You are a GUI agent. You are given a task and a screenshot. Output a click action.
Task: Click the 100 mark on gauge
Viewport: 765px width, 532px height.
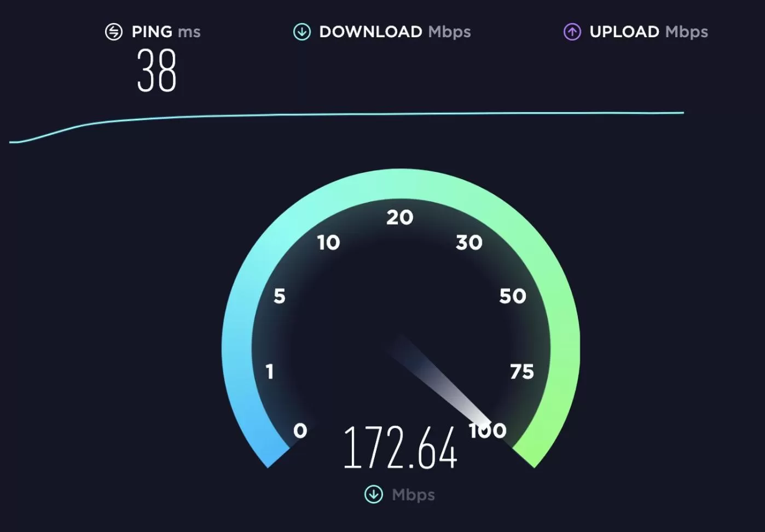[488, 431]
